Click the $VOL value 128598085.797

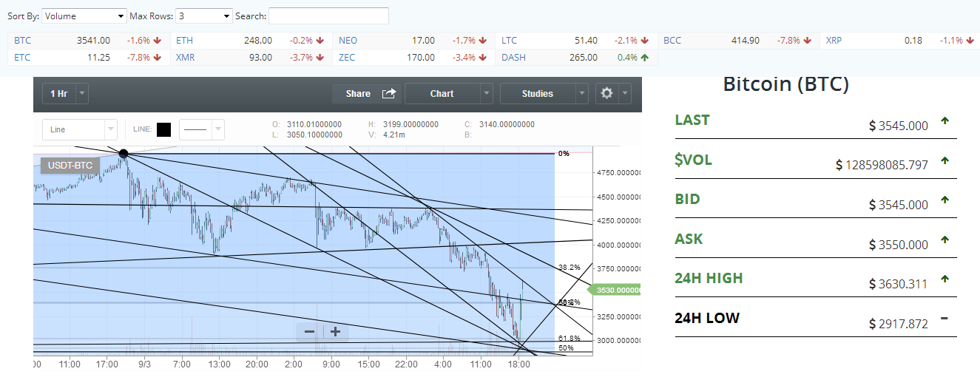(888, 165)
